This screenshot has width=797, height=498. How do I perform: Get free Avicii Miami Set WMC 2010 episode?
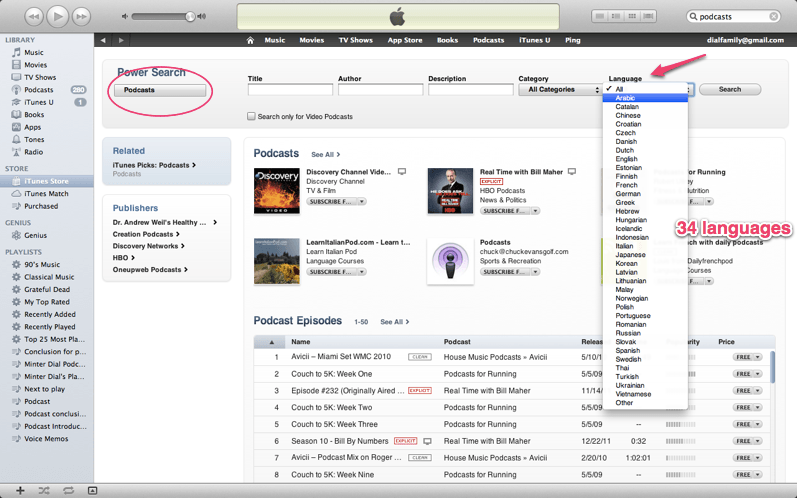pyautogui.click(x=743, y=357)
